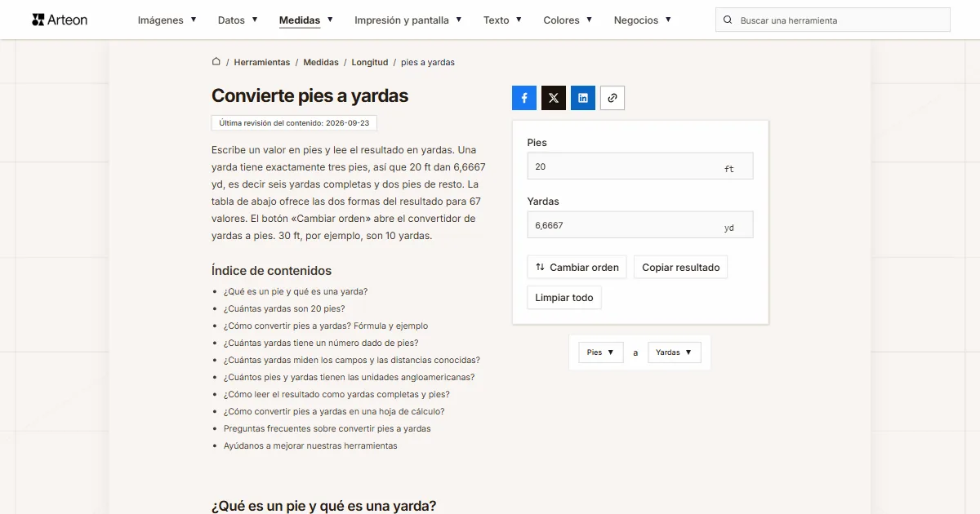Go to Herramientas breadcrumb

coord(262,62)
